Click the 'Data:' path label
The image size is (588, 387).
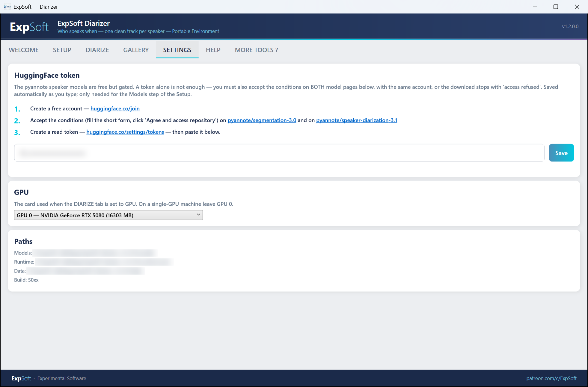(20, 271)
